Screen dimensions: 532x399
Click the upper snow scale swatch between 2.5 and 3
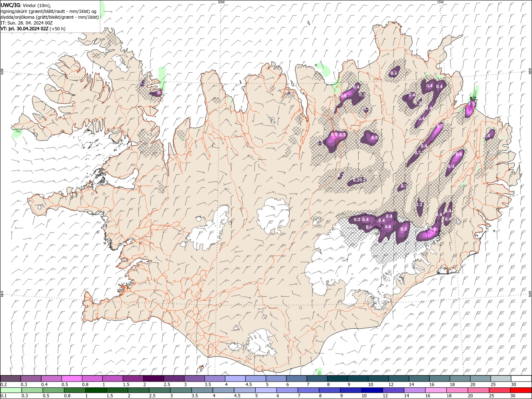174,379
